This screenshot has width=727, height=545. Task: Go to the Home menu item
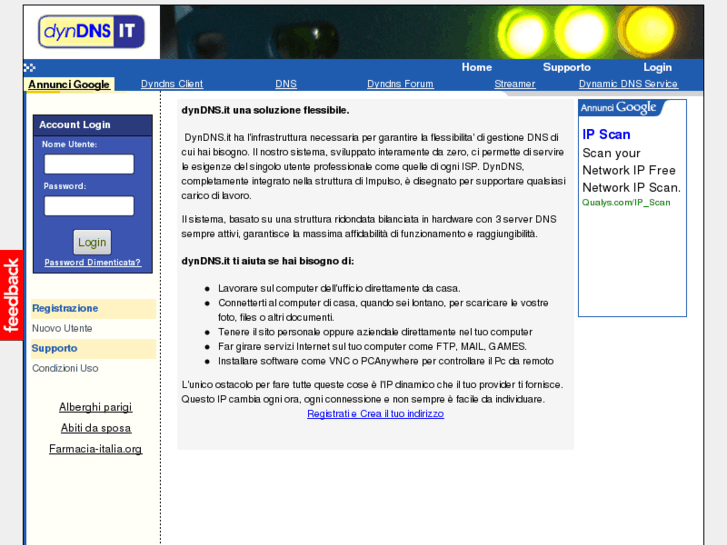(x=477, y=67)
